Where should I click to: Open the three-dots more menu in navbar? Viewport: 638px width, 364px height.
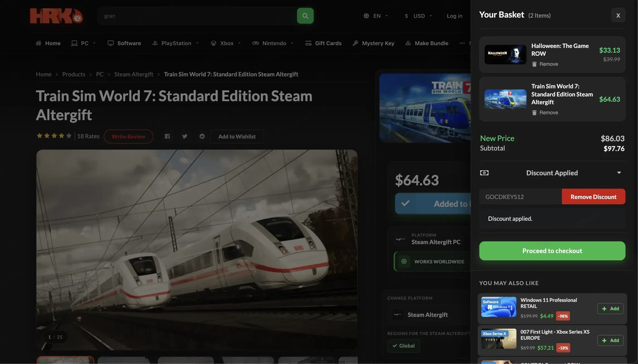point(462,43)
